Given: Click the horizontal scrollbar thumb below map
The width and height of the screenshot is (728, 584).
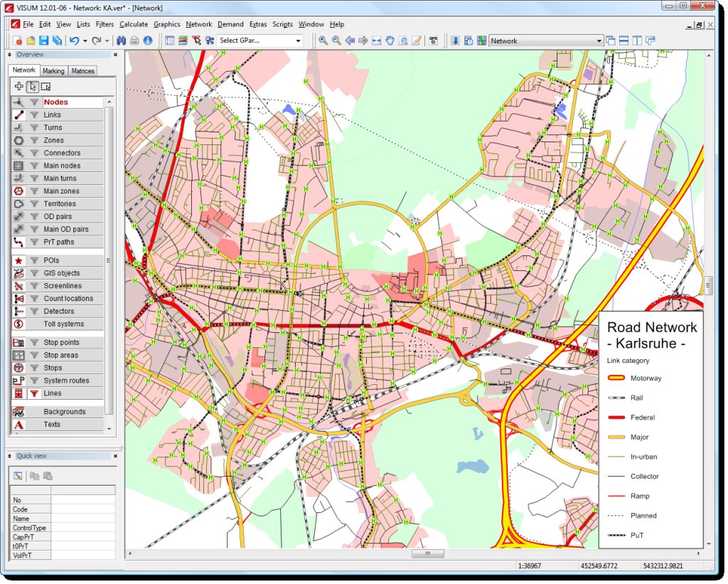Looking at the screenshot, I should 427,553.
